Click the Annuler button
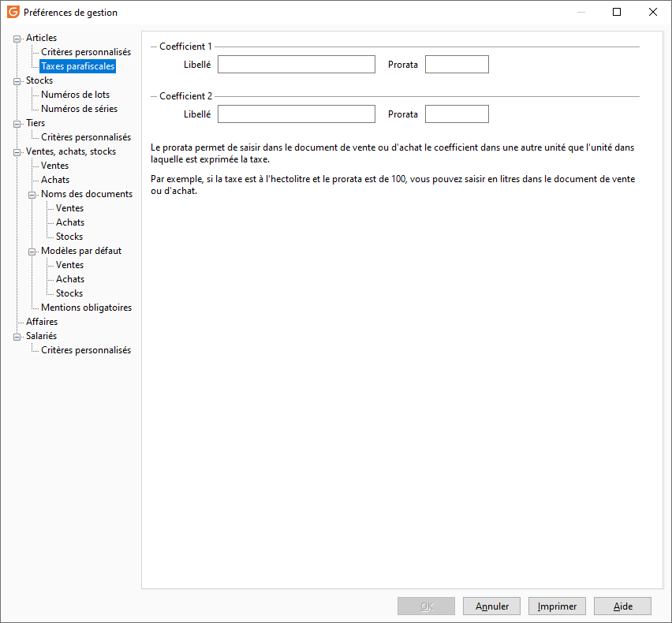This screenshot has width=672, height=623. pyautogui.click(x=491, y=606)
